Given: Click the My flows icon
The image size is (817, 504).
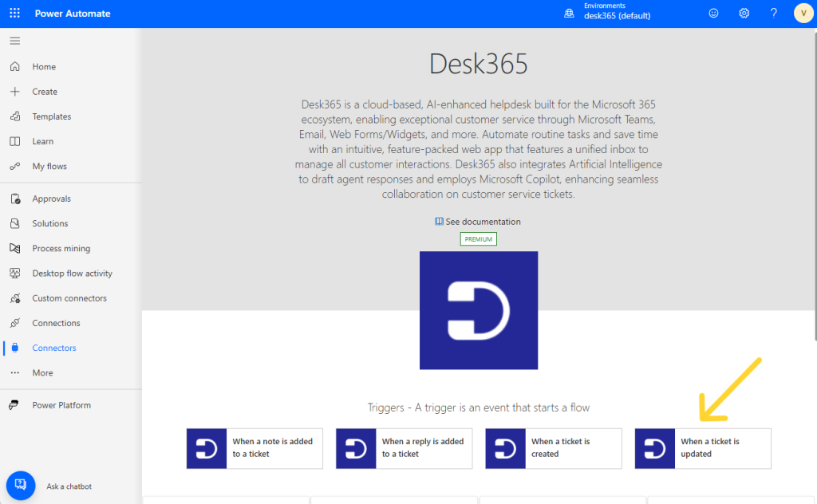Looking at the screenshot, I should tap(14, 166).
